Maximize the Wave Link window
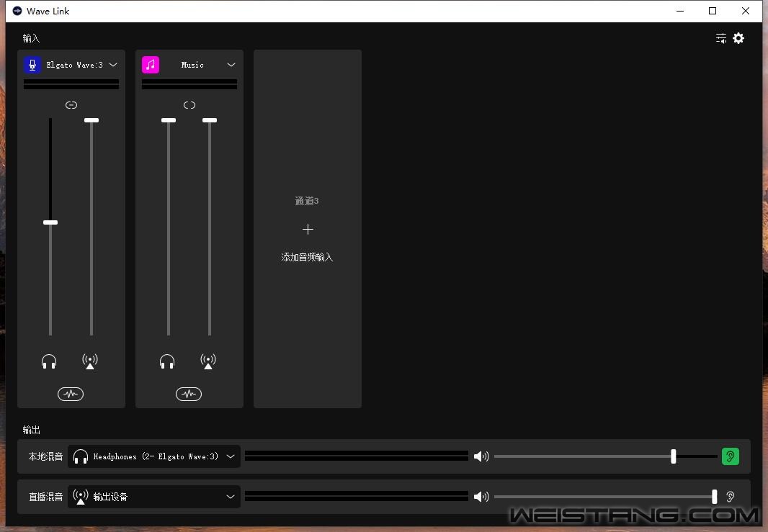The image size is (768, 532). [713, 11]
